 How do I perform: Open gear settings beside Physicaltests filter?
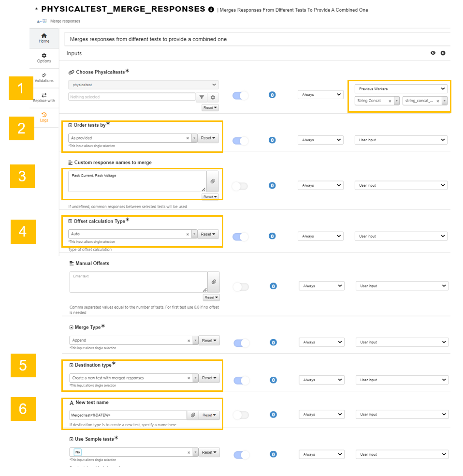213,97
